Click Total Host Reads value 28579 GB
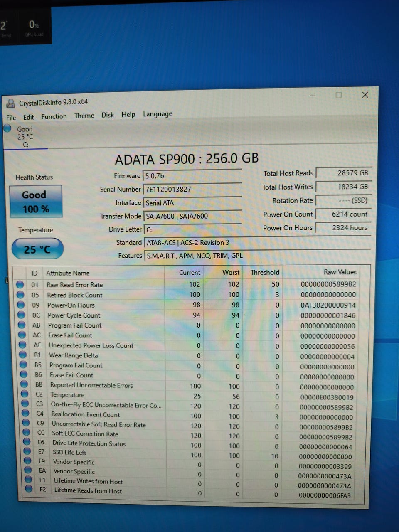The height and width of the screenshot is (532, 399). pos(343,173)
